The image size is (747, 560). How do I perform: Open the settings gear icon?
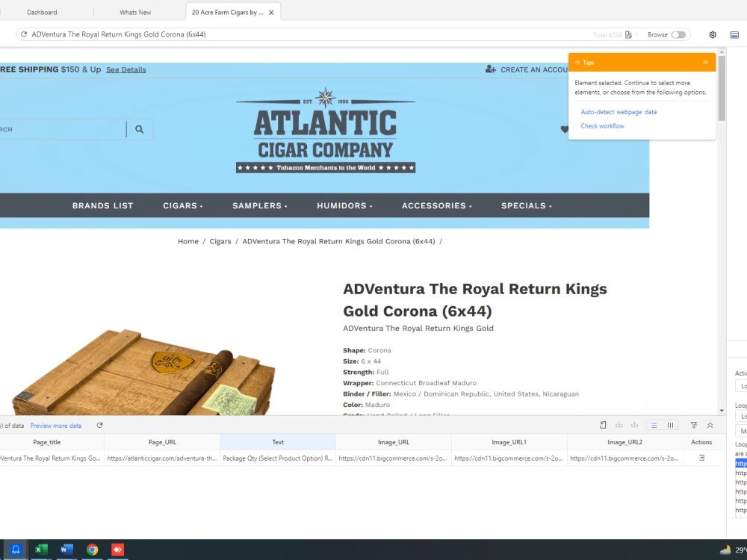click(x=713, y=35)
